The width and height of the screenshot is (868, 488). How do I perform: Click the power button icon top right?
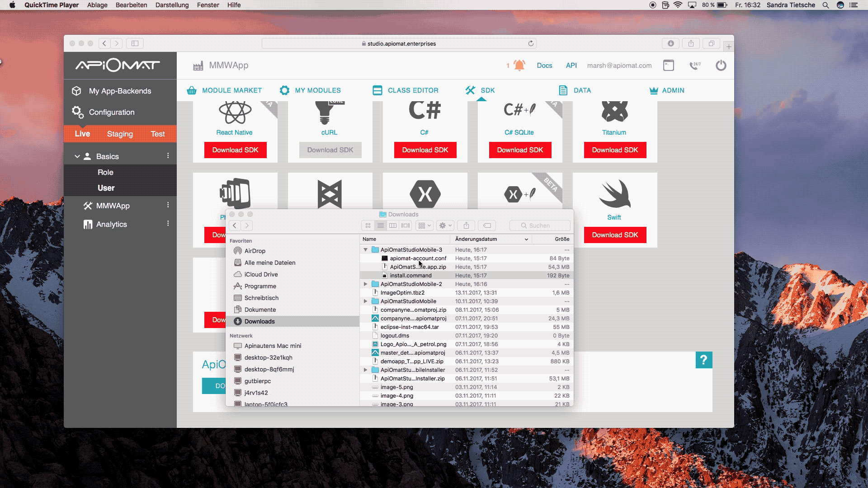click(x=721, y=66)
